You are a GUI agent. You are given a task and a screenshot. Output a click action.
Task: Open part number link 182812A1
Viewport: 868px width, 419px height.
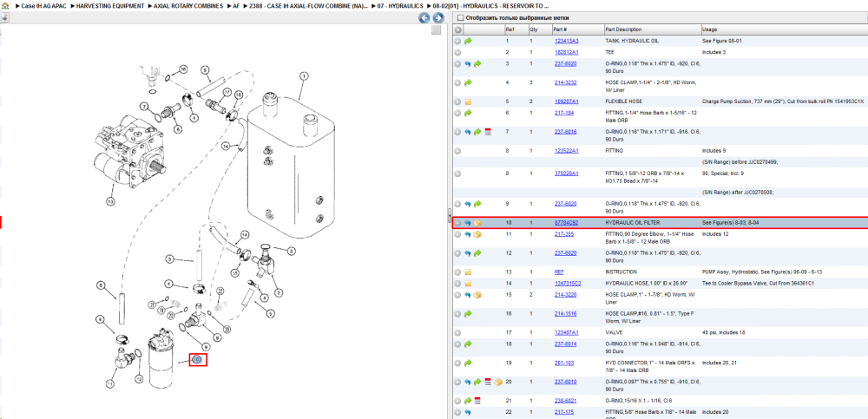pos(566,53)
